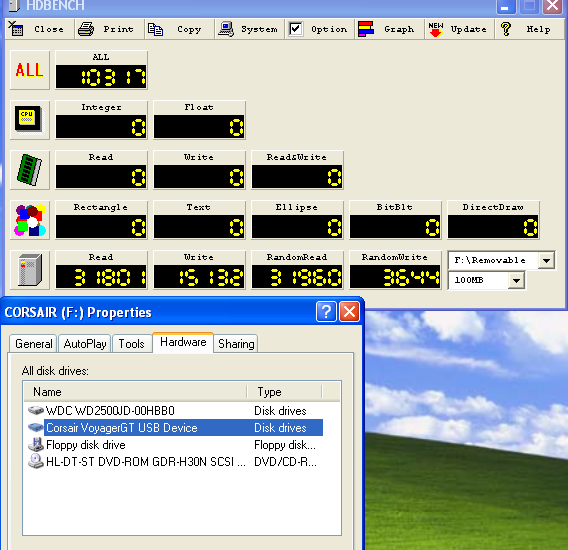The width and height of the screenshot is (568, 550).
Task: Expand the F:\Removable drive dropdown
Action: (x=546, y=260)
